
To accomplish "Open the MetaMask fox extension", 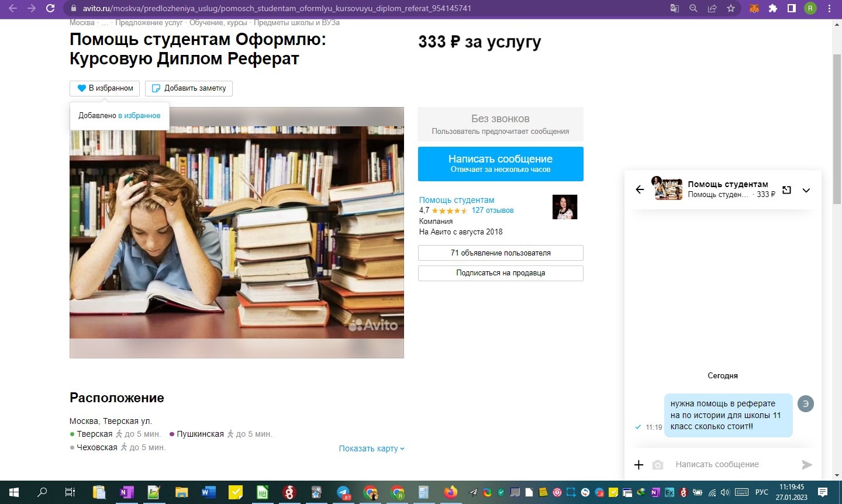I will click(x=754, y=8).
